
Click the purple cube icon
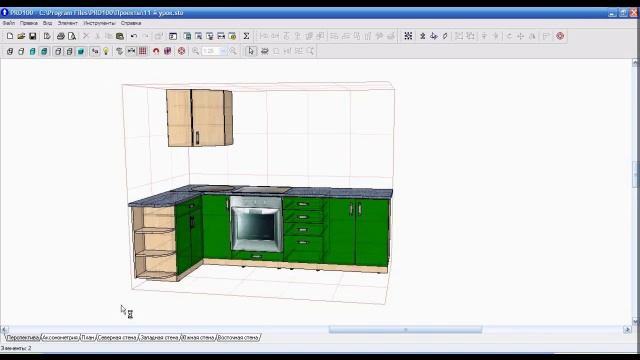click(x=167, y=51)
